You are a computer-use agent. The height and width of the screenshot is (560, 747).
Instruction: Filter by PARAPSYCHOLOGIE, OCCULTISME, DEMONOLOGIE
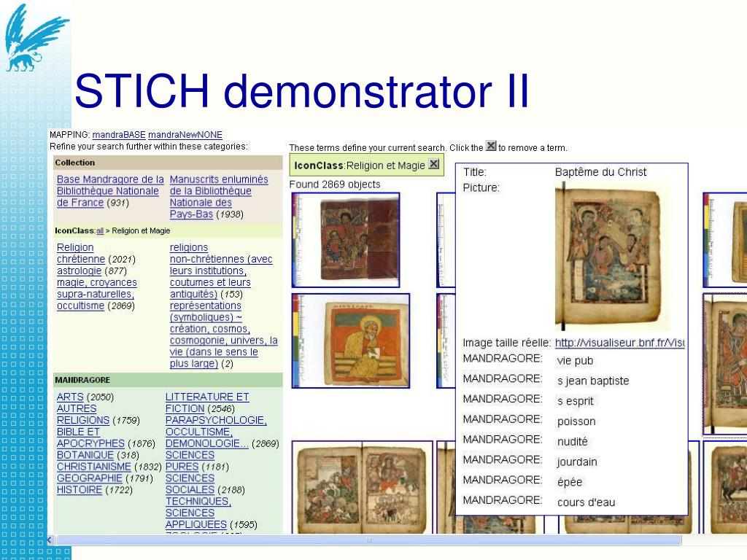[x=216, y=432]
